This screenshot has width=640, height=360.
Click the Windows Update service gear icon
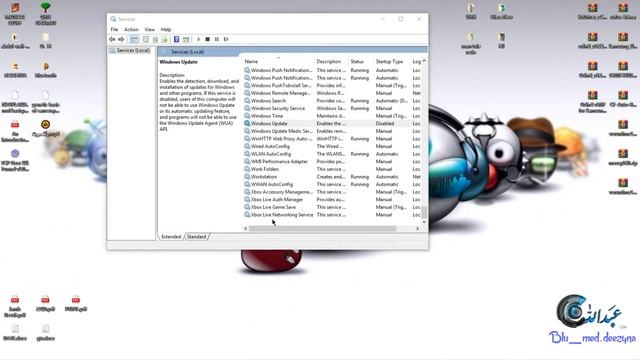click(247, 123)
